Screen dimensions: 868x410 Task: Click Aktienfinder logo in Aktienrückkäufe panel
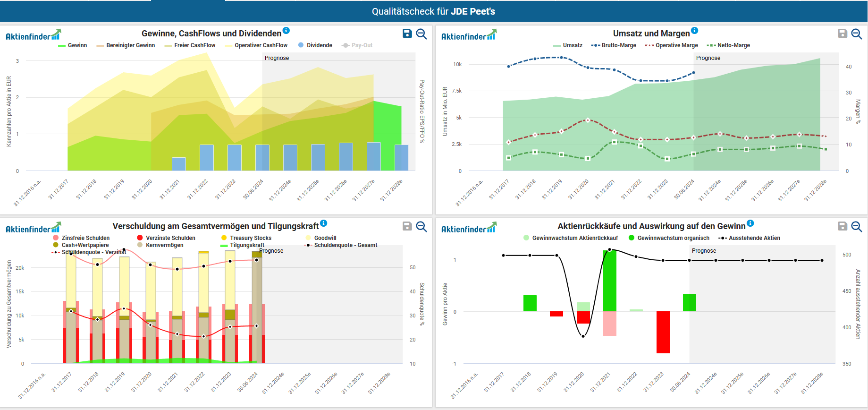pyautogui.click(x=469, y=228)
